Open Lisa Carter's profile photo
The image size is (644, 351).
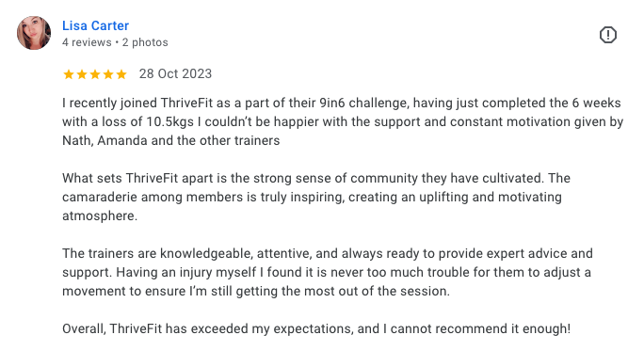click(34, 33)
